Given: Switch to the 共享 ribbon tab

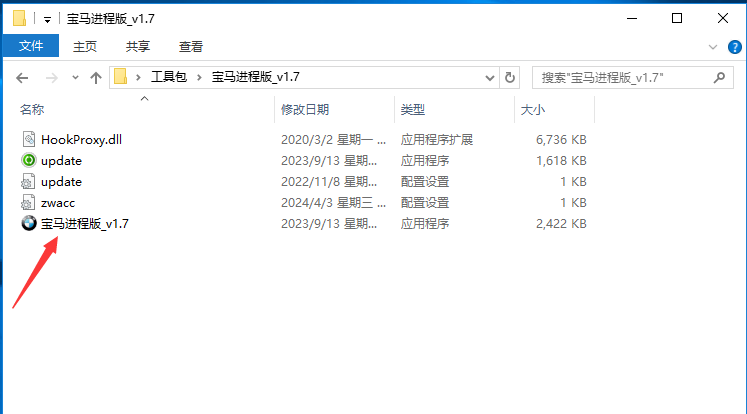Looking at the screenshot, I should coord(138,47).
